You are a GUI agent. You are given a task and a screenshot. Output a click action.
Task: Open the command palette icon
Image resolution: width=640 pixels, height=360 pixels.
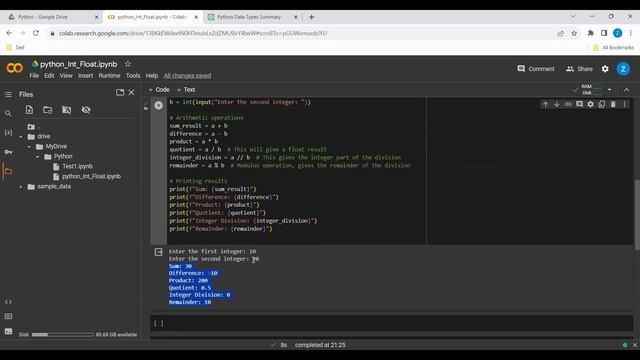pyautogui.click(x=8, y=316)
